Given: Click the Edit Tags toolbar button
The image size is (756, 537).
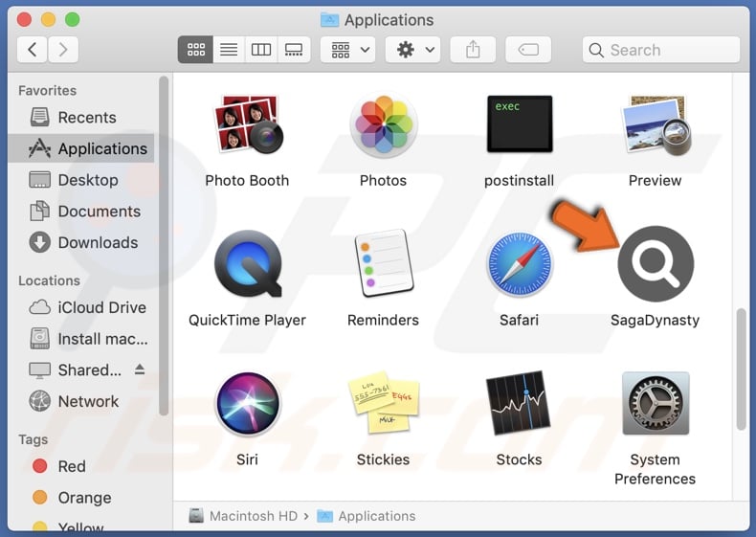Looking at the screenshot, I should tap(528, 49).
